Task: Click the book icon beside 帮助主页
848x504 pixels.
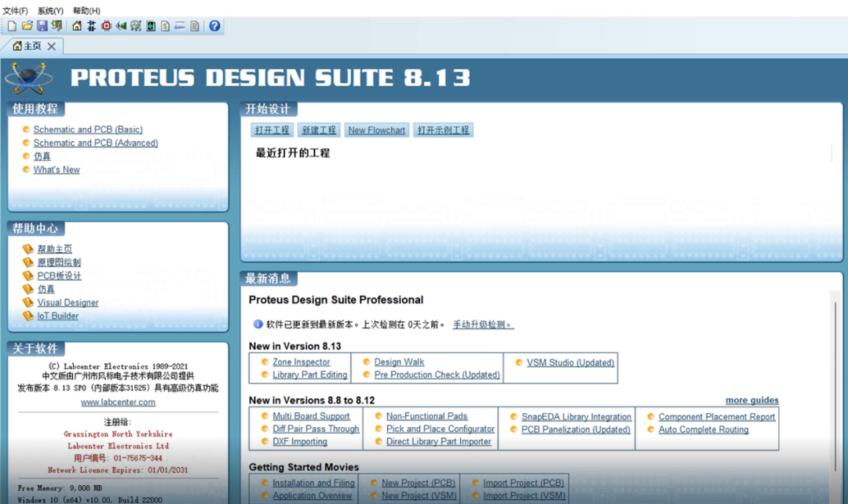Action: pos(28,249)
